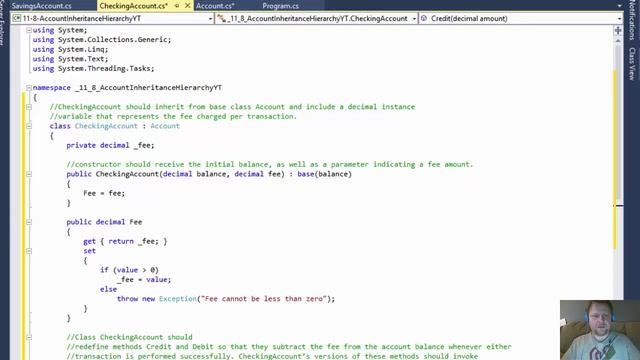
Task: Click the project icon in the navigation bar
Action: [x=17, y=18]
